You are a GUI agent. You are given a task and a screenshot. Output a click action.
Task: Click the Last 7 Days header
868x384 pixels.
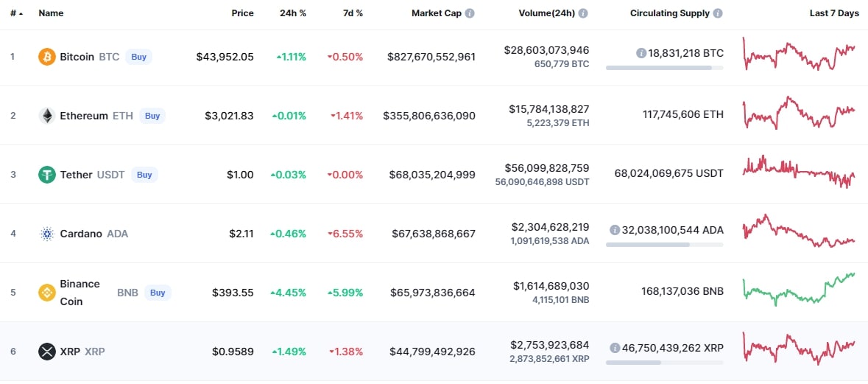[834, 13]
